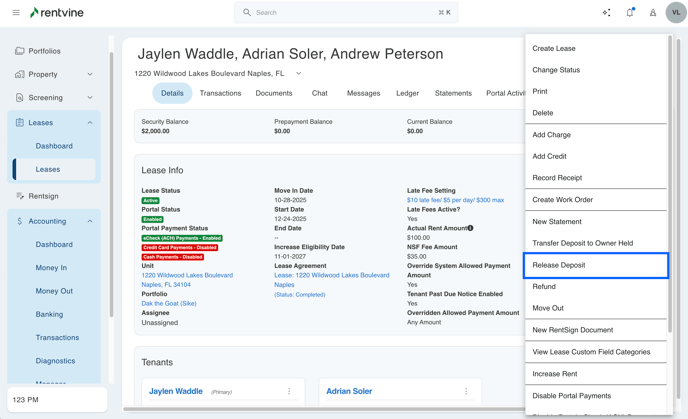Open the address dropdown chevron
The image size is (688, 419).
298,73
